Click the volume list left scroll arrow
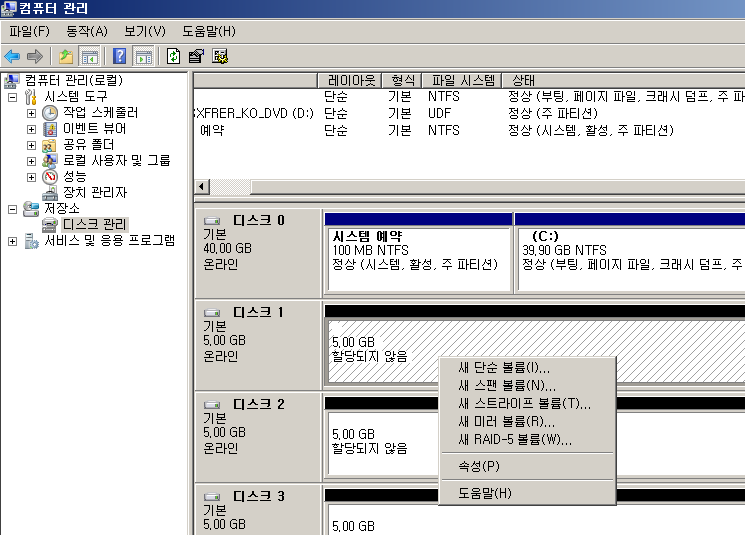This screenshot has height=535, width=745. click(202, 187)
